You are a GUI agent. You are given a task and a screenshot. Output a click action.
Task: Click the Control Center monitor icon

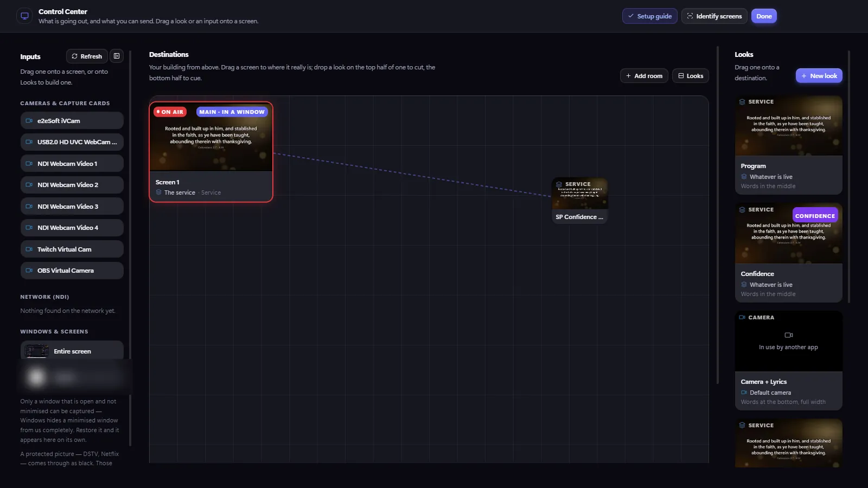click(24, 16)
